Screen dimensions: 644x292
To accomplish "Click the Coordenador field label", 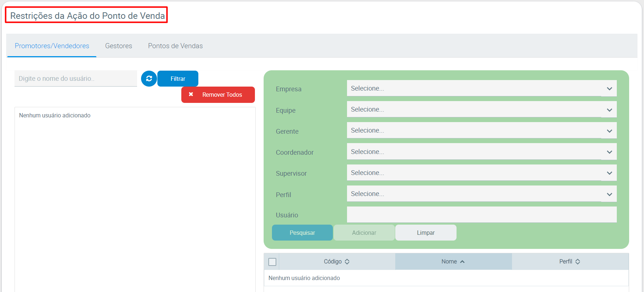I will [x=295, y=153].
